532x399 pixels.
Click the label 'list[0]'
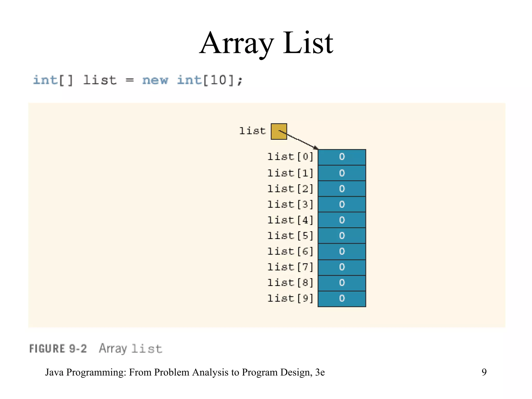pos(290,157)
